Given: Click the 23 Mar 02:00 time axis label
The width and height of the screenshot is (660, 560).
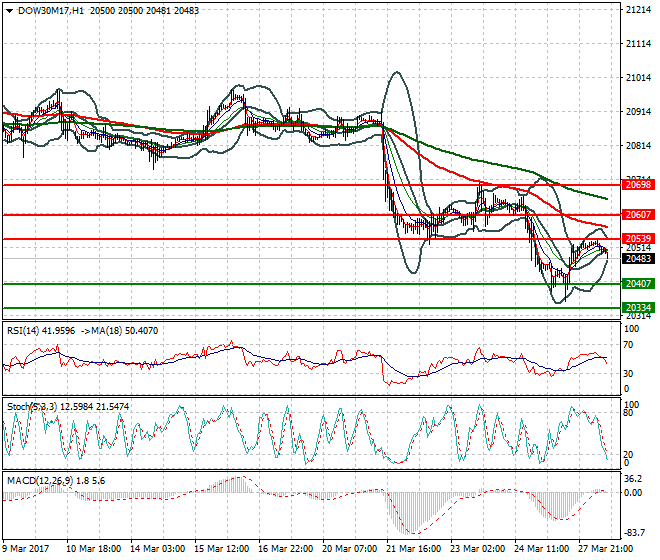Looking at the screenshot, I should pos(477,549).
